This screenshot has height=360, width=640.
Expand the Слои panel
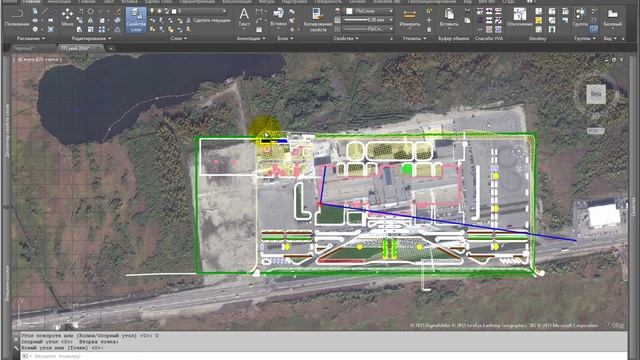(x=179, y=38)
